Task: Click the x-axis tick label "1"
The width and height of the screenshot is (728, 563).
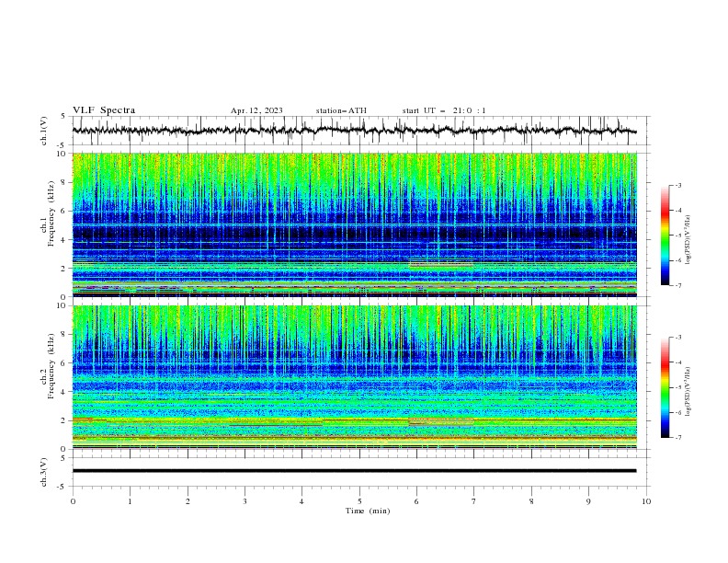Action: pos(130,501)
